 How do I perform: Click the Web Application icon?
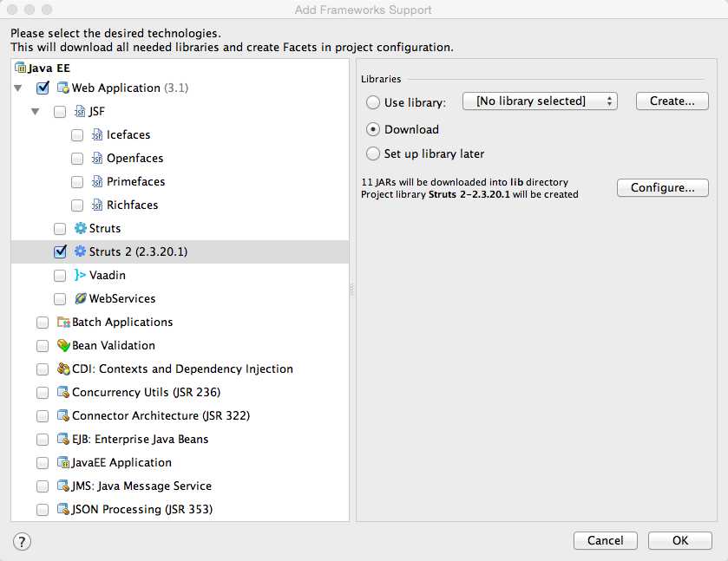(62, 88)
